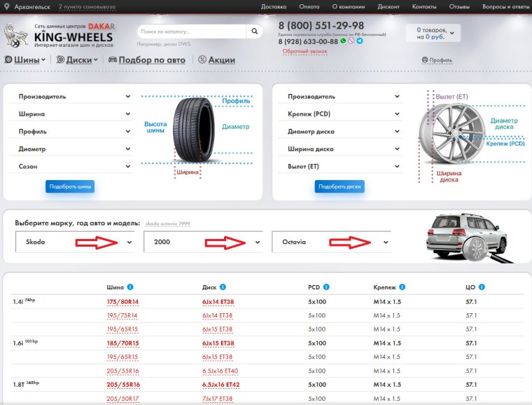Viewport: 532px width, 405px height.
Task: Open the WhatsApp contact icon
Action: [344, 41]
